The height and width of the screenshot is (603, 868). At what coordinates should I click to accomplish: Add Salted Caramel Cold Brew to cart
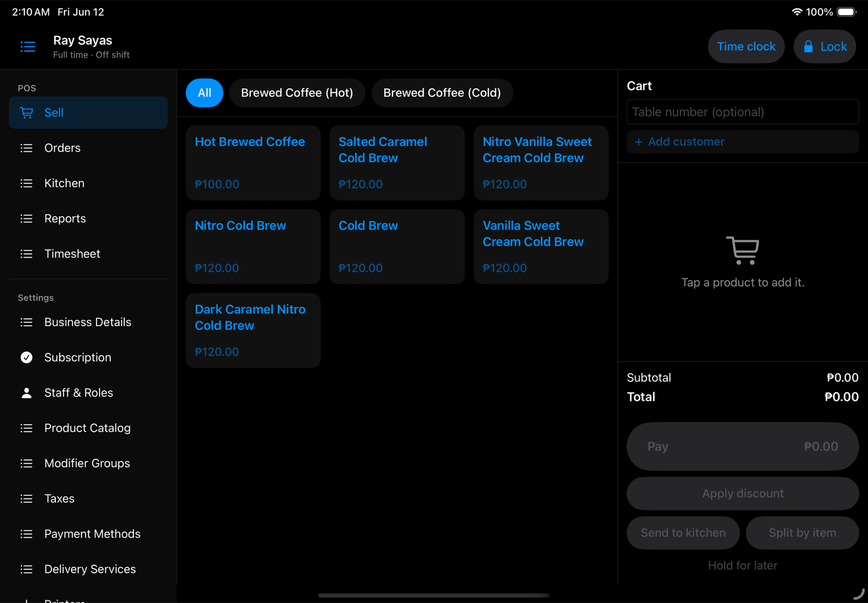click(x=397, y=163)
